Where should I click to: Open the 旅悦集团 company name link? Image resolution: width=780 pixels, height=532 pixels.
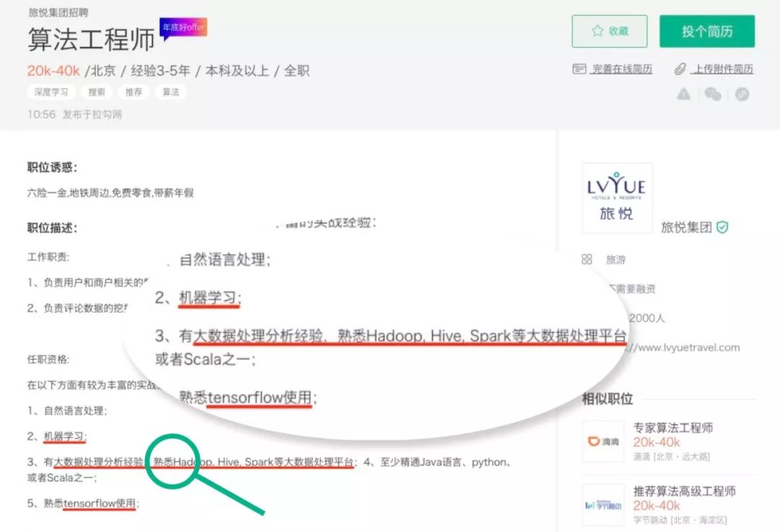[x=687, y=227]
